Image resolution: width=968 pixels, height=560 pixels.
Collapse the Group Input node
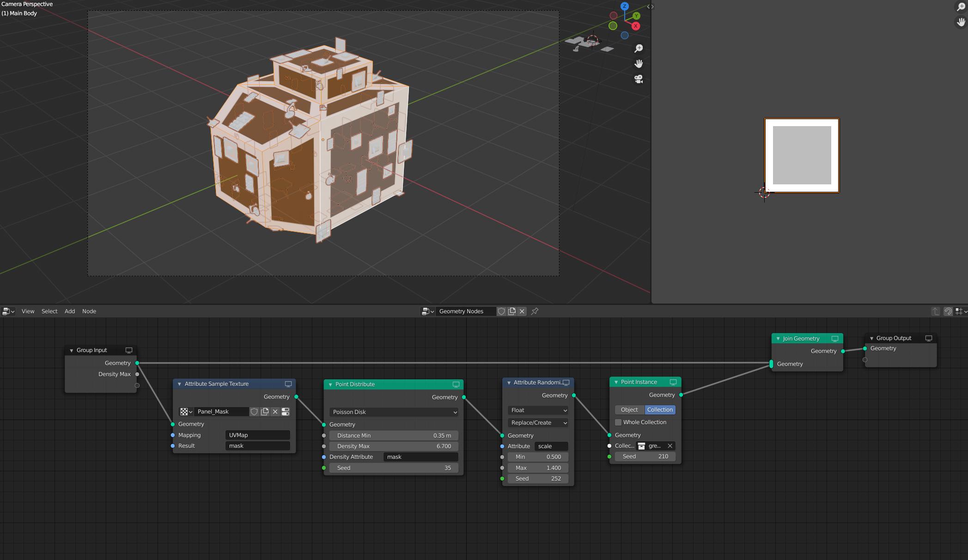pos(71,350)
